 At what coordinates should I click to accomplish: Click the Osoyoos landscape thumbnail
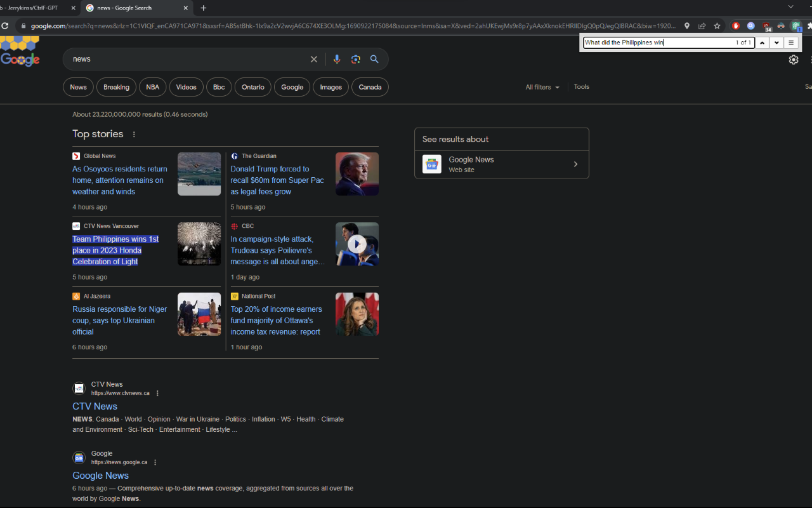pyautogui.click(x=199, y=174)
